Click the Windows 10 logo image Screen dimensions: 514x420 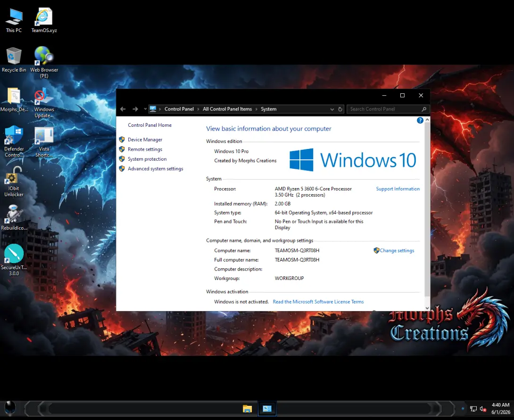point(353,160)
